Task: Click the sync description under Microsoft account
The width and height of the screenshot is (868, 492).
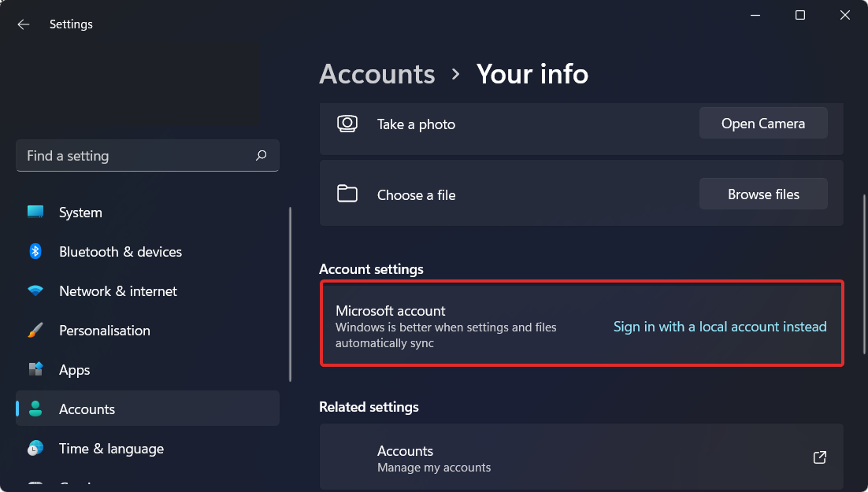Action: (x=446, y=335)
